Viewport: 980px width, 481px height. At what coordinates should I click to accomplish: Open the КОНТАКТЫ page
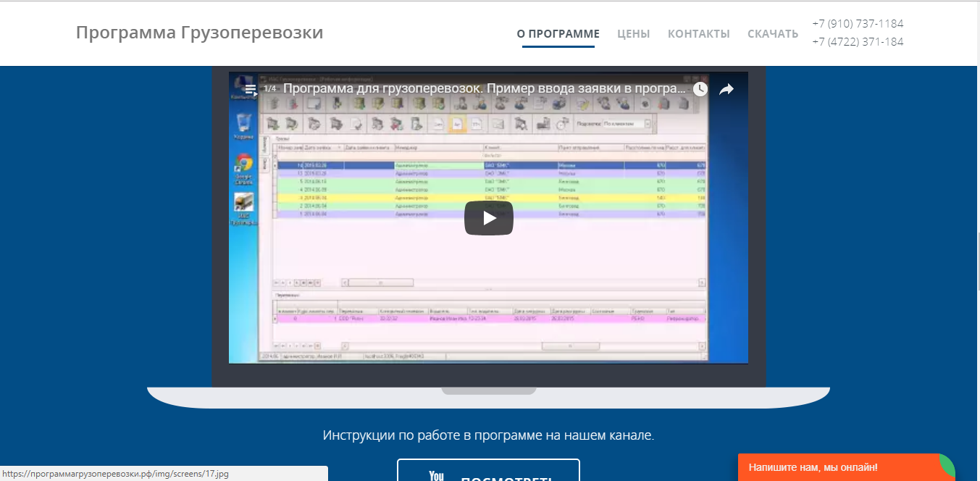(698, 33)
